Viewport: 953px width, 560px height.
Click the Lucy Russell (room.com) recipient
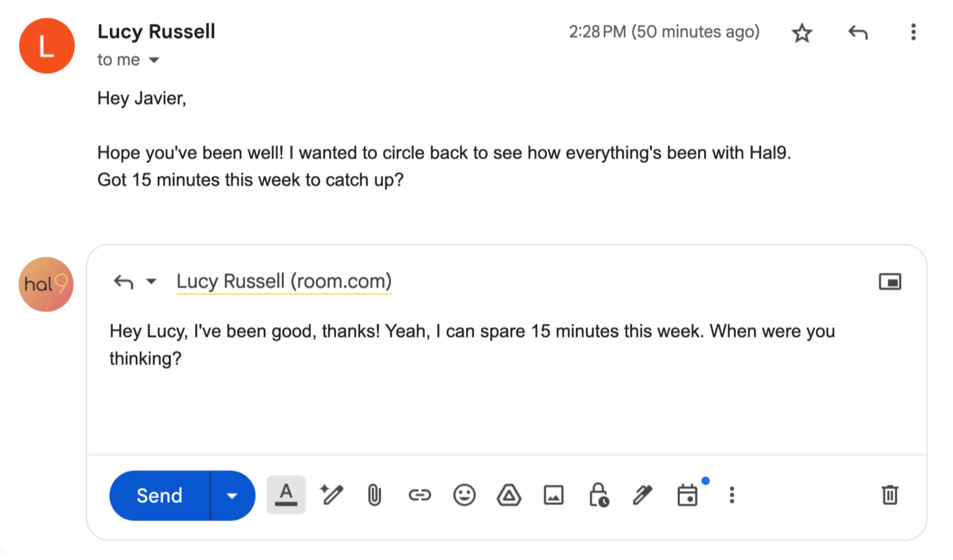point(284,281)
